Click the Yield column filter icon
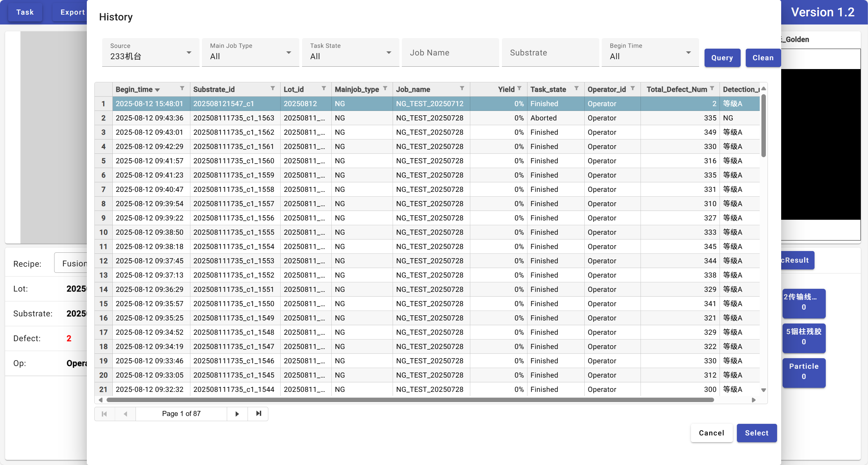 click(x=519, y=88)
